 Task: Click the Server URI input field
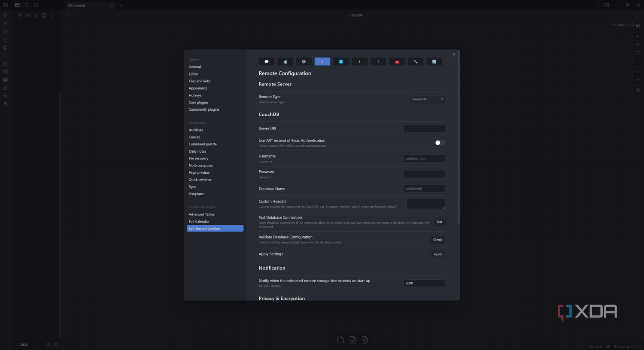(x=424, y=128)
